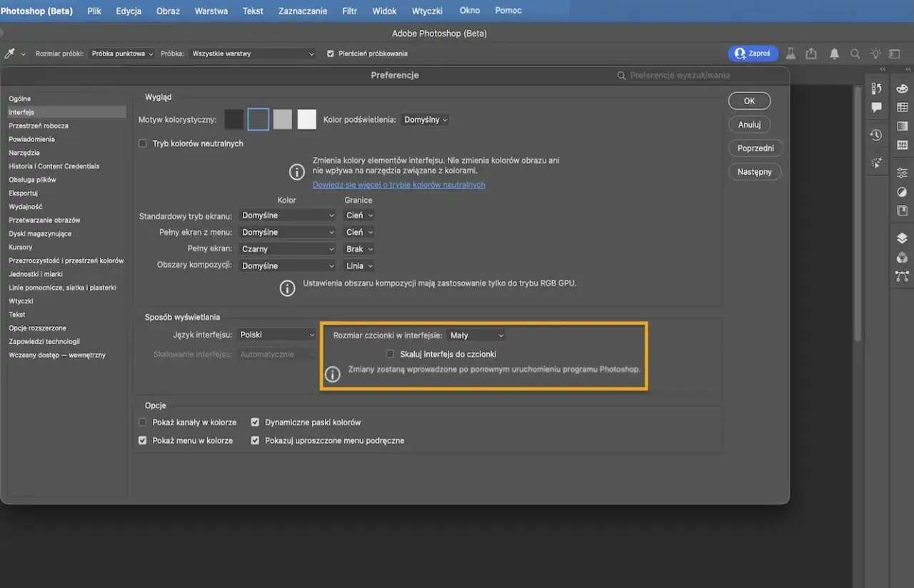The image size is (914, 588).
Task: Open the Pełny ekran color dropdown
Action: [x=287, y=248]
